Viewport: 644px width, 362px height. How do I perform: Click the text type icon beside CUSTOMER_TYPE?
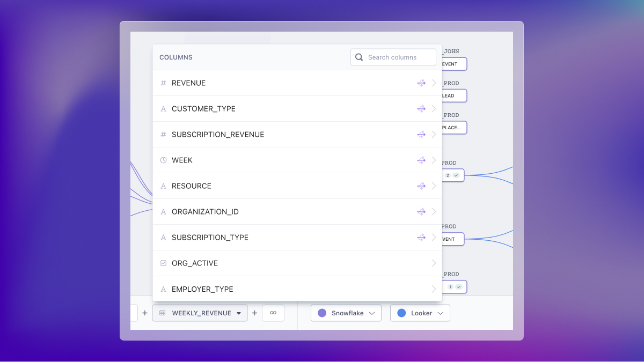163,108
